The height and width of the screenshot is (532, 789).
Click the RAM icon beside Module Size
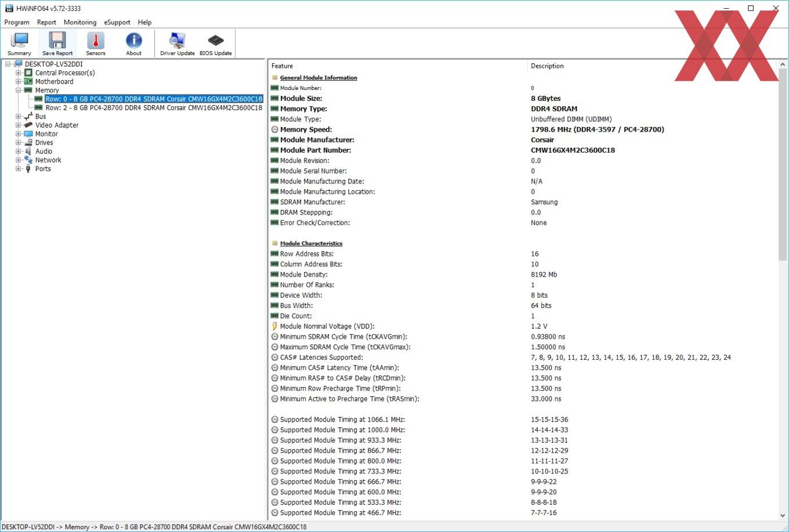(x=275, y=99)
